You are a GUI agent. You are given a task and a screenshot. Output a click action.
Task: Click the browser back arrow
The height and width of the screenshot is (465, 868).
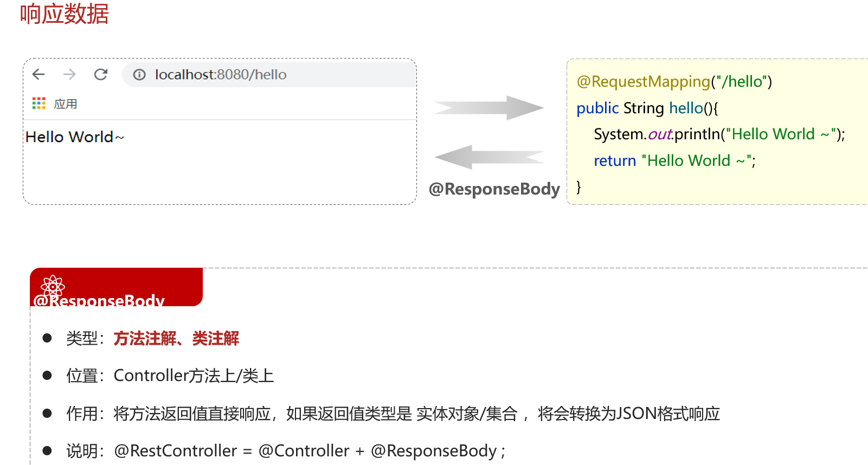tap(38, 74)
